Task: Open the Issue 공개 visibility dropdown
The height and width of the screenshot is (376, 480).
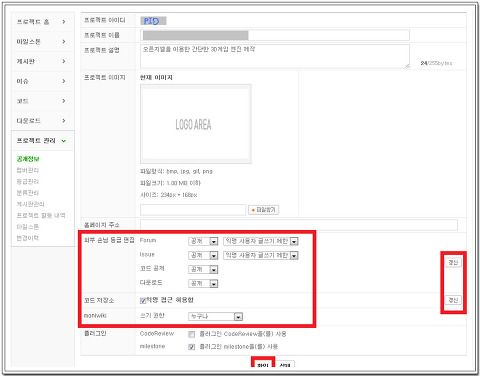Action: click(x=203, y=255)
